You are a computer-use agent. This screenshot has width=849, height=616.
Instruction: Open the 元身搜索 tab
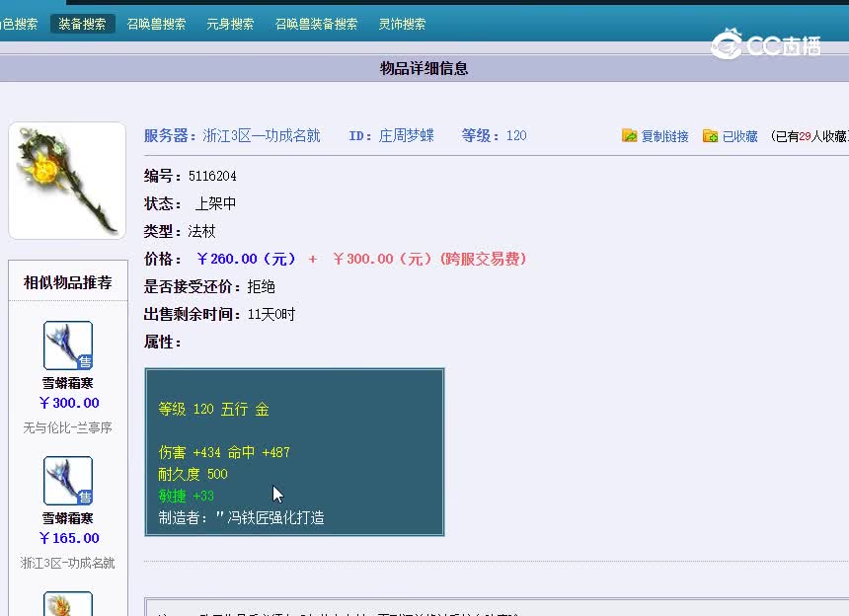tap(230, 24)
